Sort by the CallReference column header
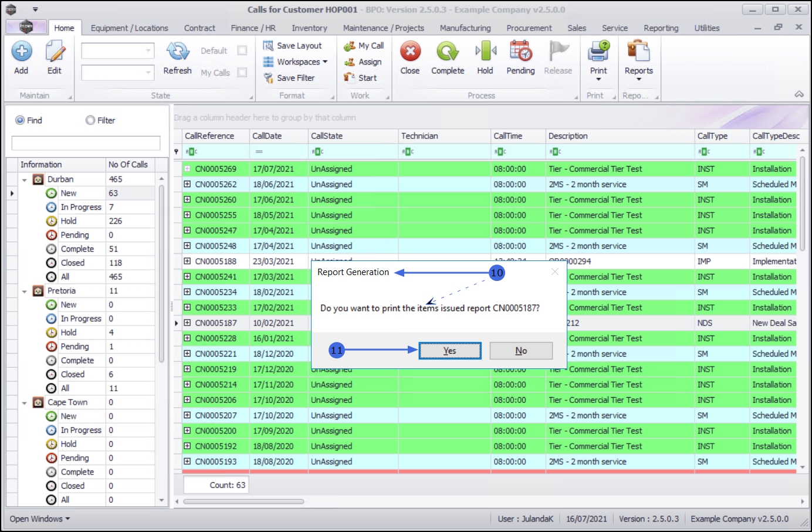The height and width of the screenshot is (532, 812). [x=215, y=136]
